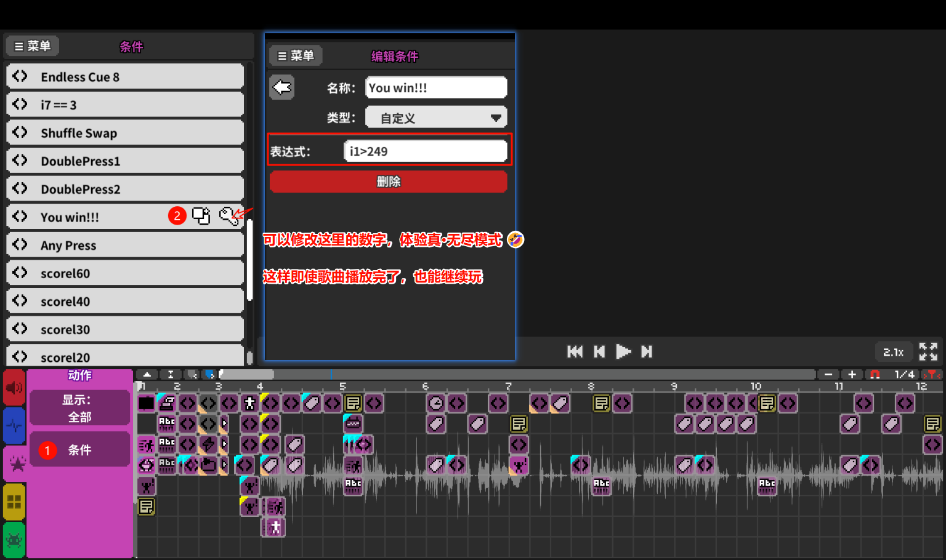The height and width of the screenshot is (560, 946).
Task: Zoom out the timeline with the minus button
Action: point(828,374)
